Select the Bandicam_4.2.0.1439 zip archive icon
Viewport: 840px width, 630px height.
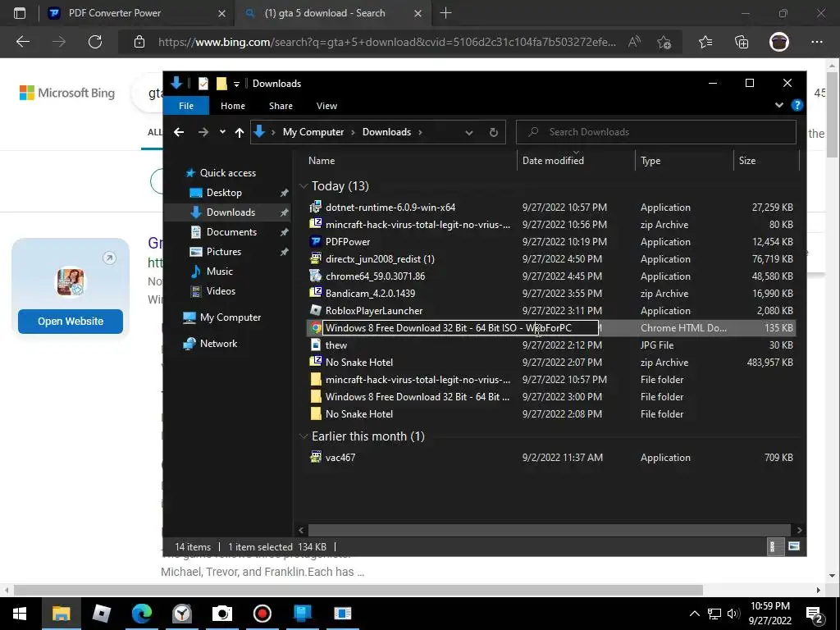click(316, 293)
